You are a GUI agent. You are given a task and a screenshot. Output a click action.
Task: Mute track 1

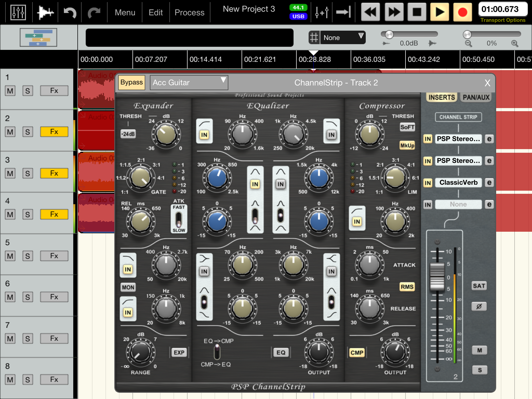coord(10,91)
